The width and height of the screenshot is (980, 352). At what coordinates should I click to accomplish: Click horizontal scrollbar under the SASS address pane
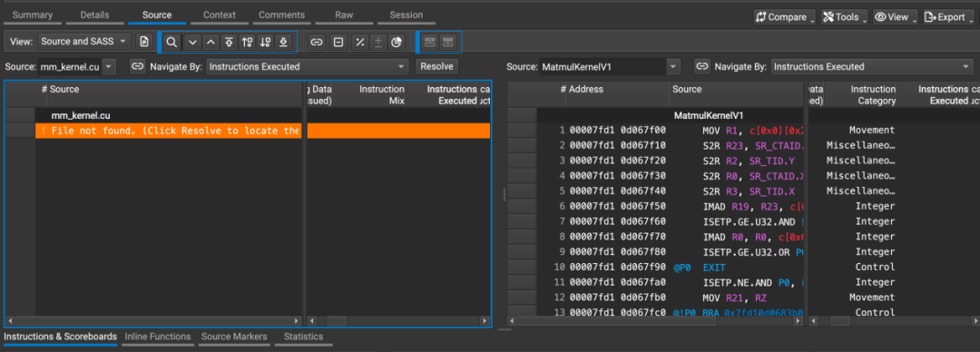pos(654,321)
